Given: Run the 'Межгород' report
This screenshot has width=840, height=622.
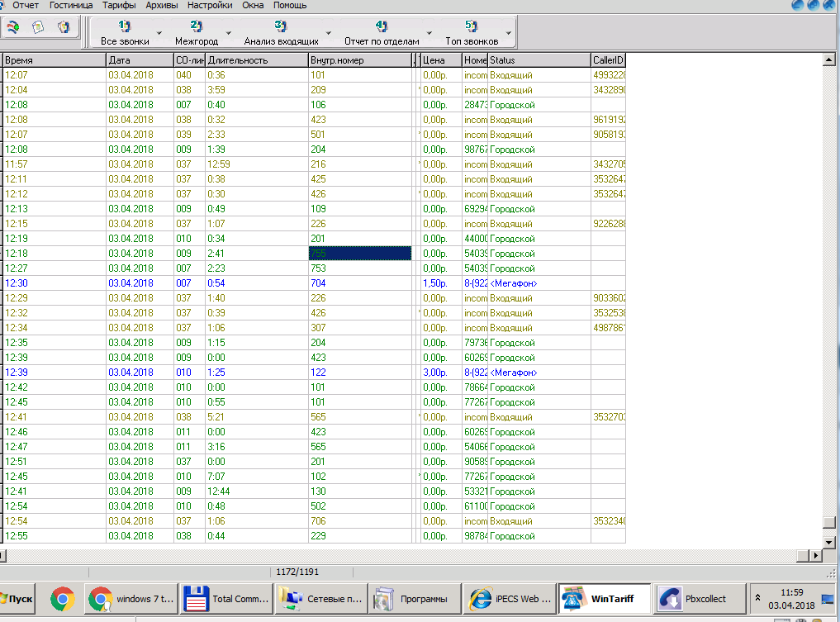Looking at the screenshot, I should point(196,33).
